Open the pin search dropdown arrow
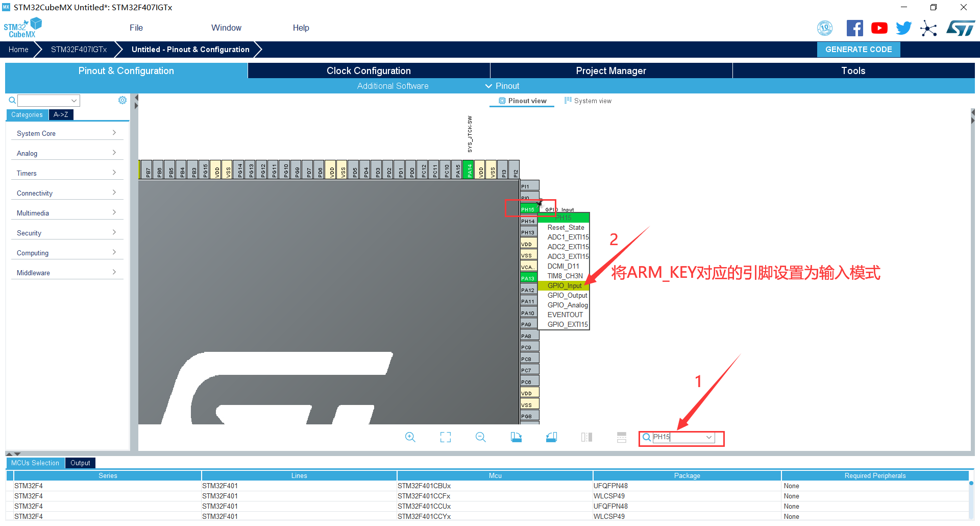 (709, 437)
